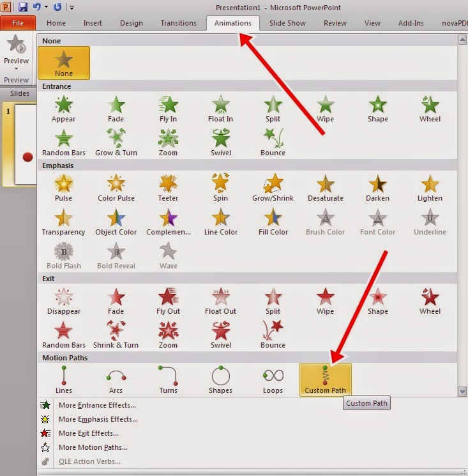468x476 pixels.
Task: Choose the Complementary Color emphasis effect
Action: pos(168,222)
